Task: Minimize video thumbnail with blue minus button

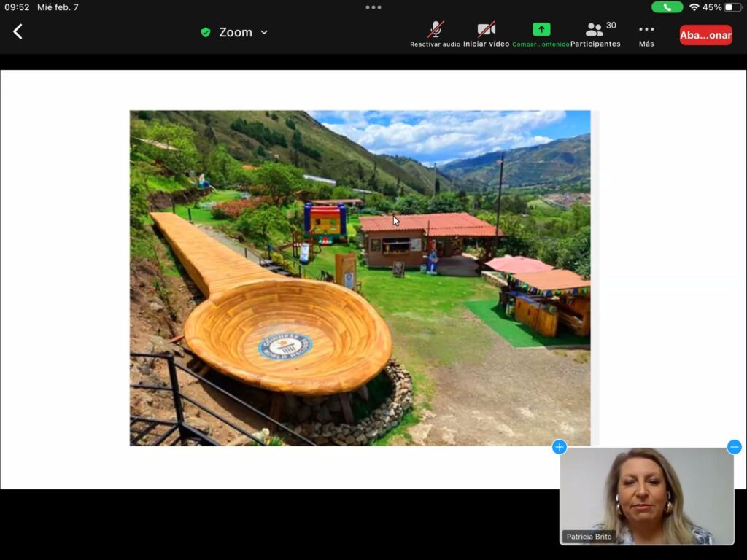Action: click(734, 447)
